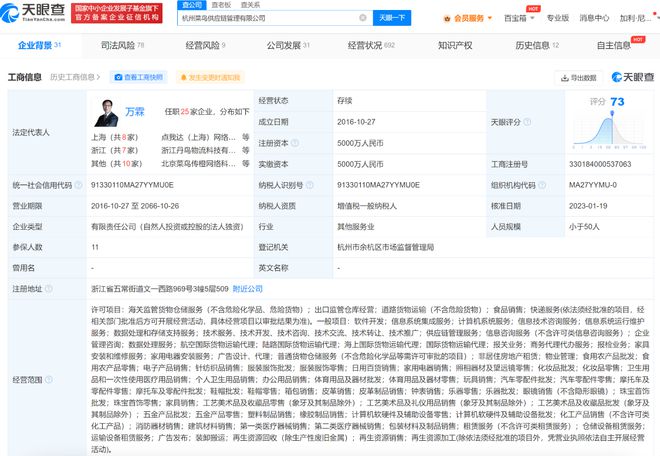Click the 国家中小企业发展子基金 red banner

(117, 13)
